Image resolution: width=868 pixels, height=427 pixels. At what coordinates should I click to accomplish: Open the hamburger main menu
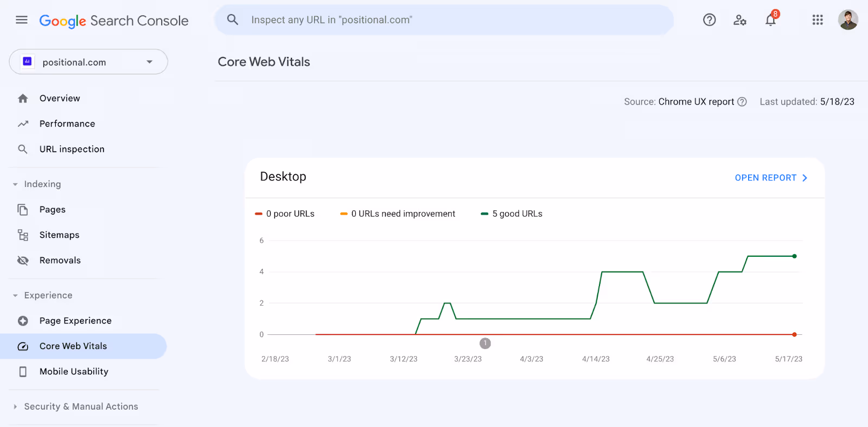(22, 20)
